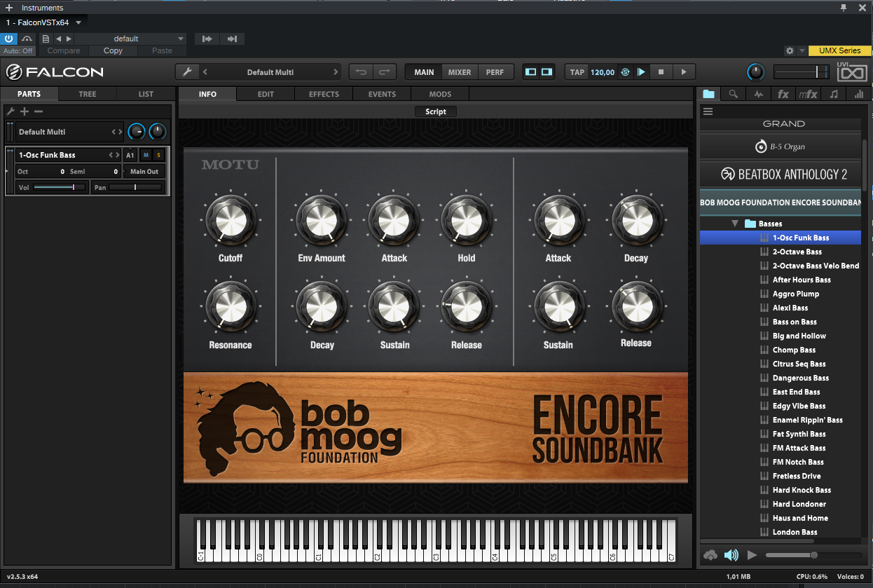Screen dimensions: 873x588
Task: Switch to the EFFECTS tab
Action: pyautogui.click(x=324, y=94)
